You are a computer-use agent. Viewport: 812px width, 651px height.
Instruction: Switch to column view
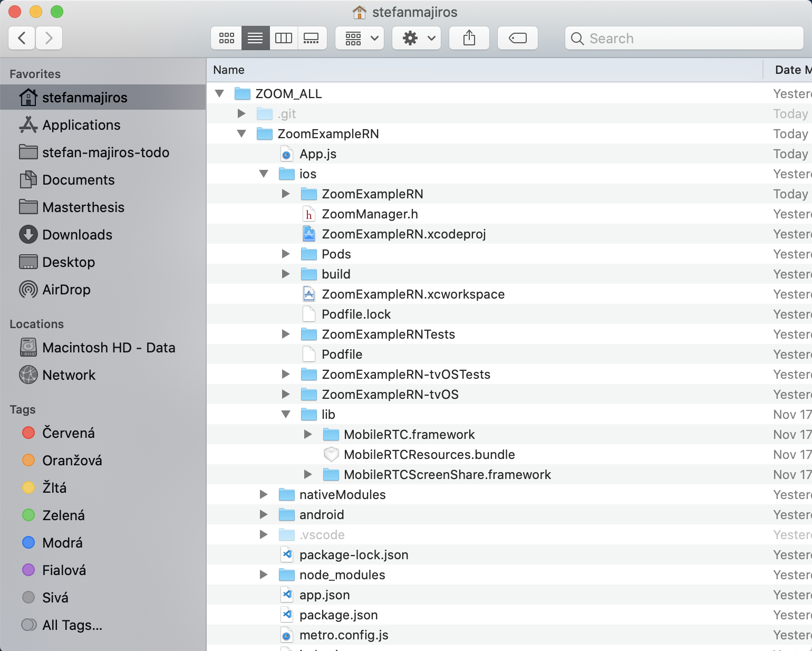pos(284,38)
